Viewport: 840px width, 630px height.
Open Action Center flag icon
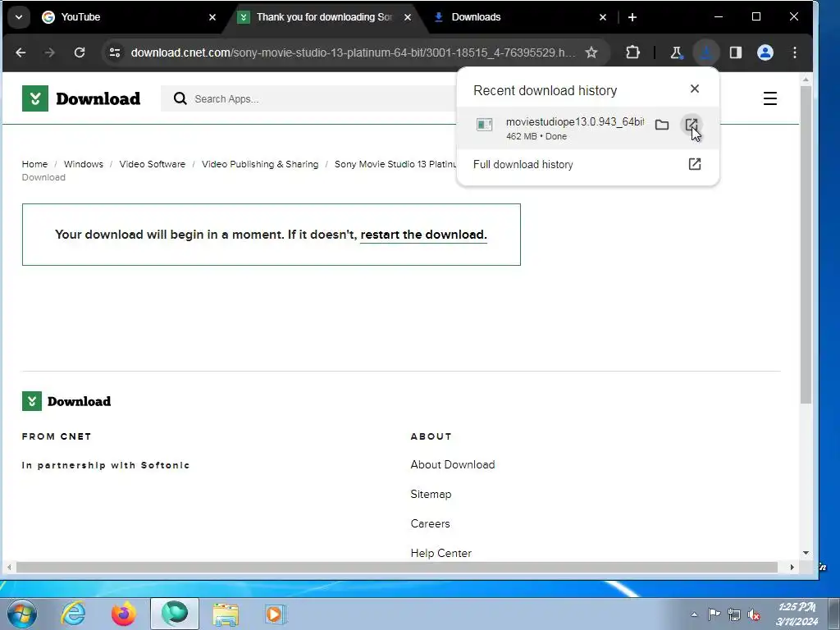click(714, 614)
